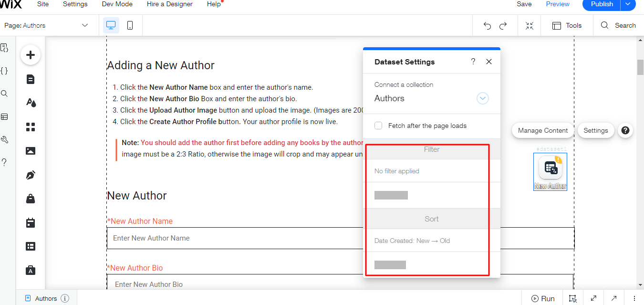Image resolution: width=644 pixels, height=305 pixels.
Task: Click the Undo arrow icon
Action: click(x=487, y=26)
